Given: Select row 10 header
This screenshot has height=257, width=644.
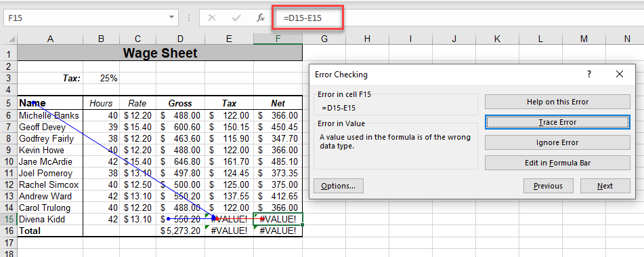Looking at the screenshot, I should click(x=9, y=161).
